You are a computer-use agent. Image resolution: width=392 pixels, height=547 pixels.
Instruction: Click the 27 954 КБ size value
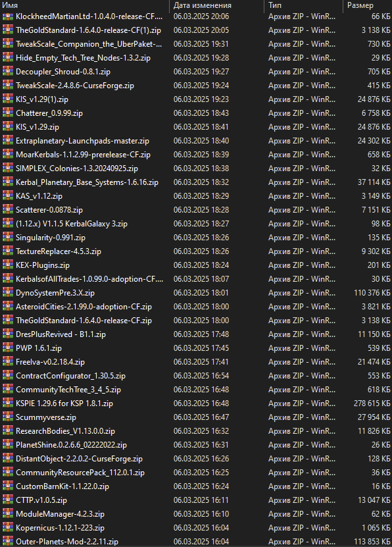374,417
